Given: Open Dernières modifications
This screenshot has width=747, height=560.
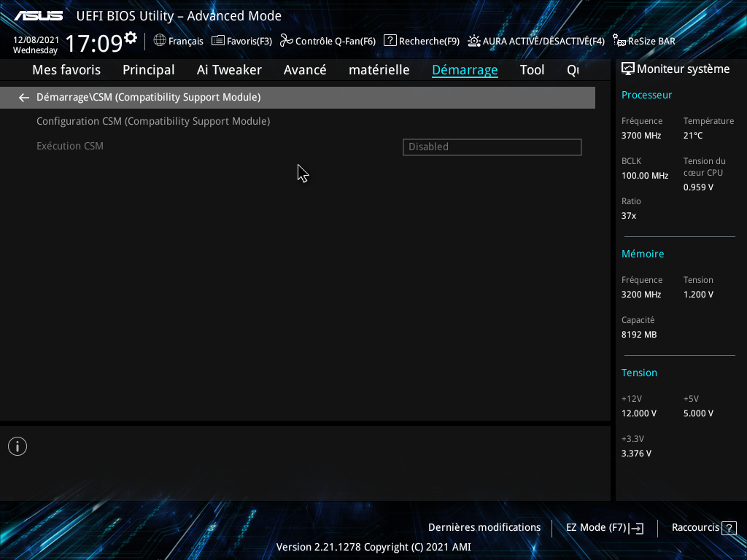Looking at the screenshot, I should (484, 528).
